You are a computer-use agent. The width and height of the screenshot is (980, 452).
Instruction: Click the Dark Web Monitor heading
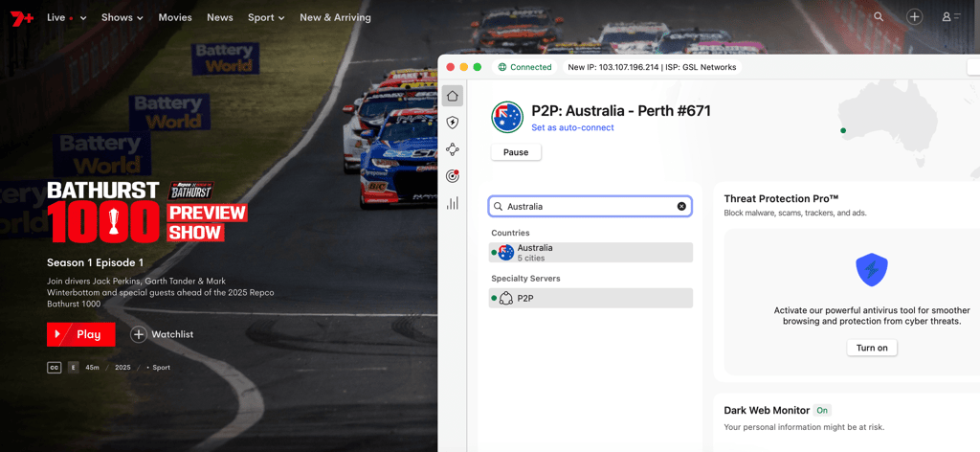coord(767,411)
